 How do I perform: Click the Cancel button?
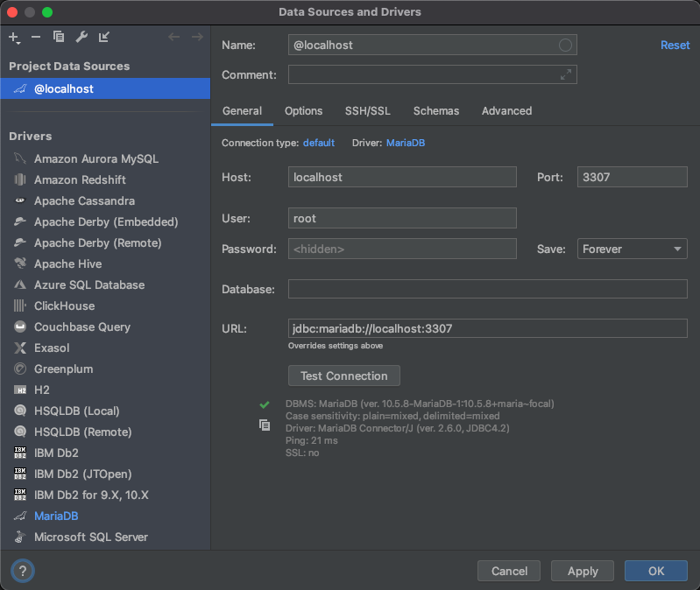tap(509, 571)
